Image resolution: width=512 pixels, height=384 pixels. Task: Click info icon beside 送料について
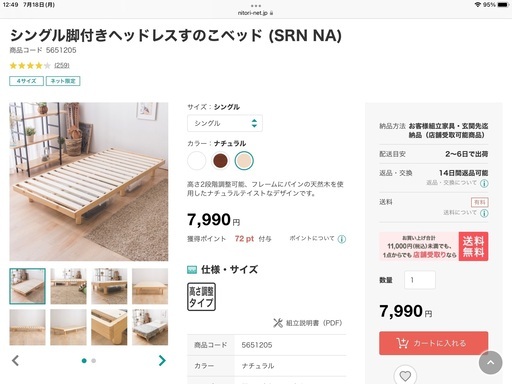(x=484, y=213)
